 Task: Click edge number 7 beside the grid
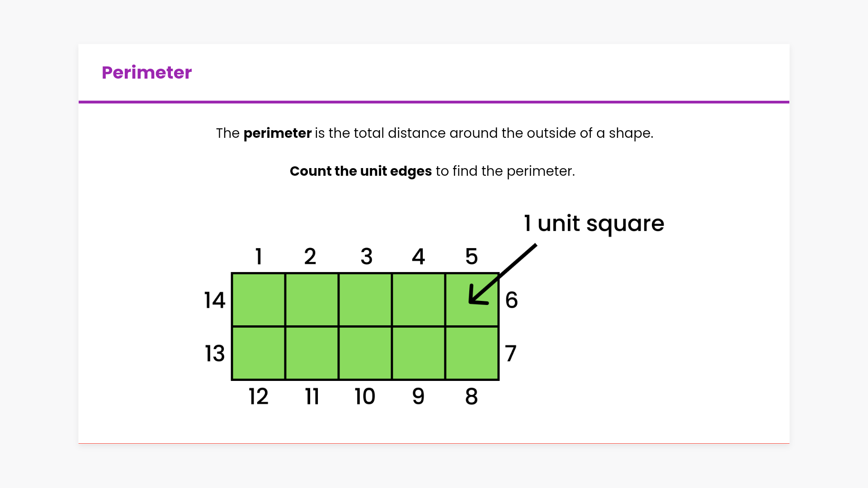point(510,353)
